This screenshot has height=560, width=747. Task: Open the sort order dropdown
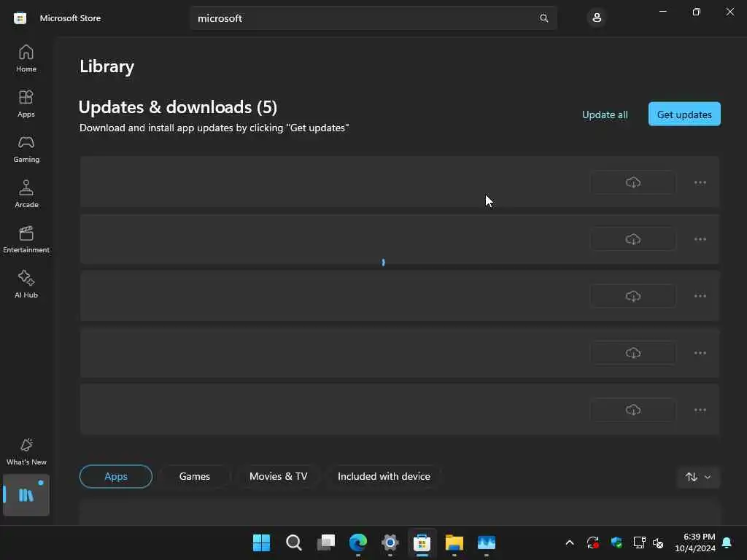point(698,477)
